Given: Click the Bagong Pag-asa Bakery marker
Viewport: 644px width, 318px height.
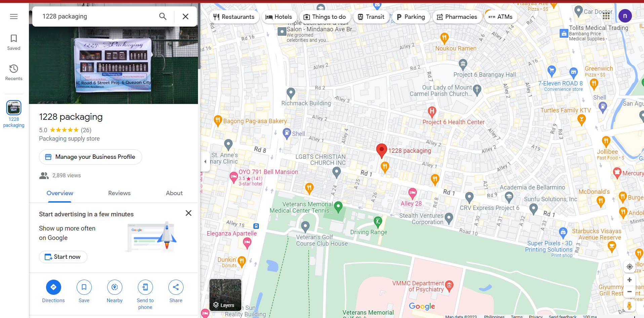Looking at the screenshot, I should point(218,121).
